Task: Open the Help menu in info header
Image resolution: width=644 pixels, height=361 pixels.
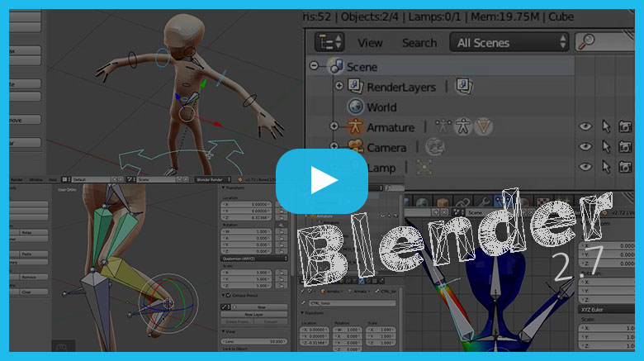Action: 53,180
